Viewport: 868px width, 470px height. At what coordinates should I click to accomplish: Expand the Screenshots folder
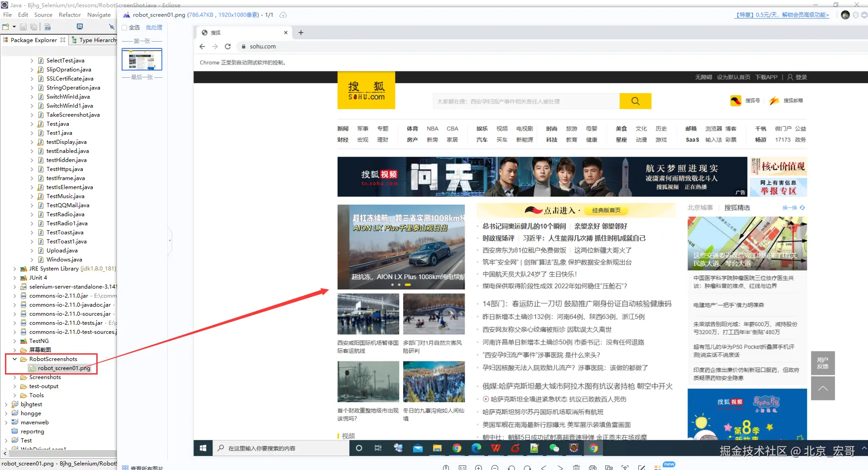point(14,377)
